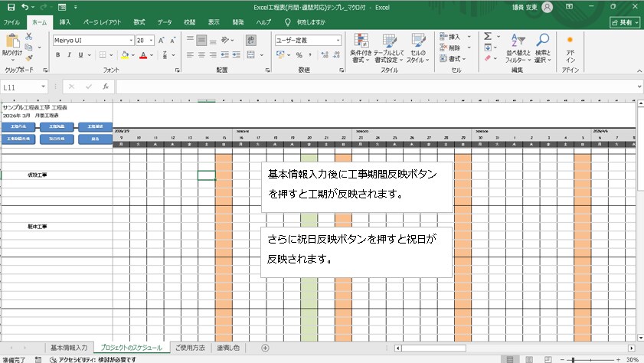644x363 pixels.
Task: Click the Cut scissors icon
Action: [x=29, y=37]
